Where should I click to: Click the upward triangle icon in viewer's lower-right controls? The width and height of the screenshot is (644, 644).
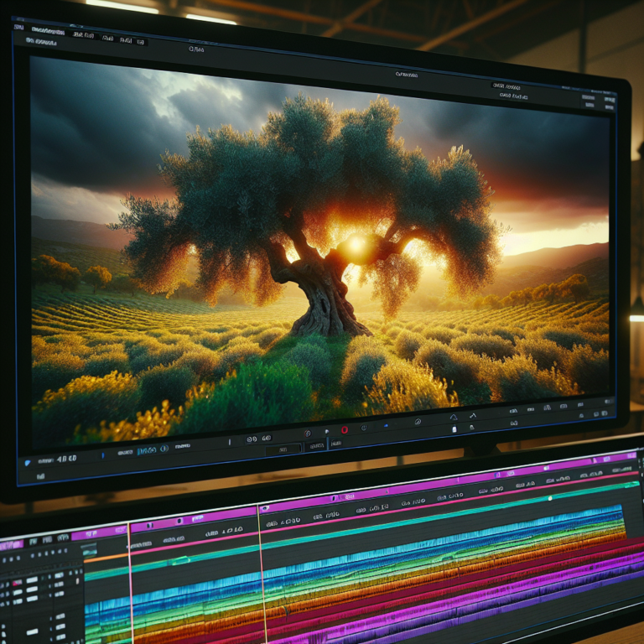click(x=454, y=418)
